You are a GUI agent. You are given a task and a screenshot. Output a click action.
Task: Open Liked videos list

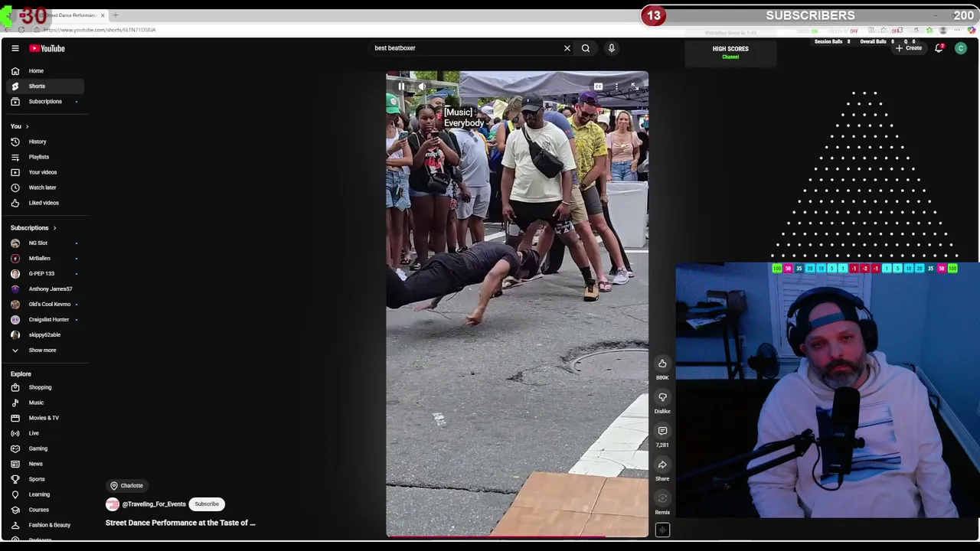[44, 203]
